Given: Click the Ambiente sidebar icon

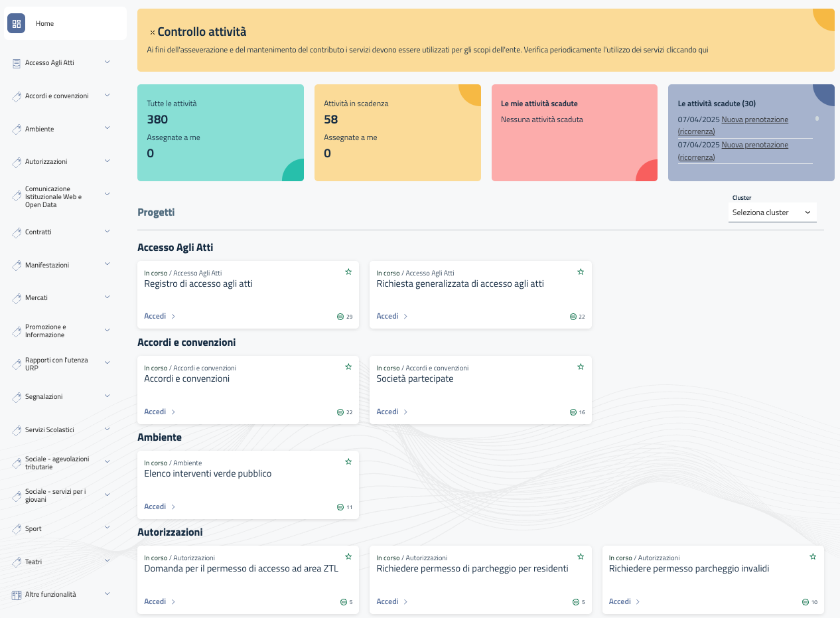Looking at the screenshot, I should 15,128.
